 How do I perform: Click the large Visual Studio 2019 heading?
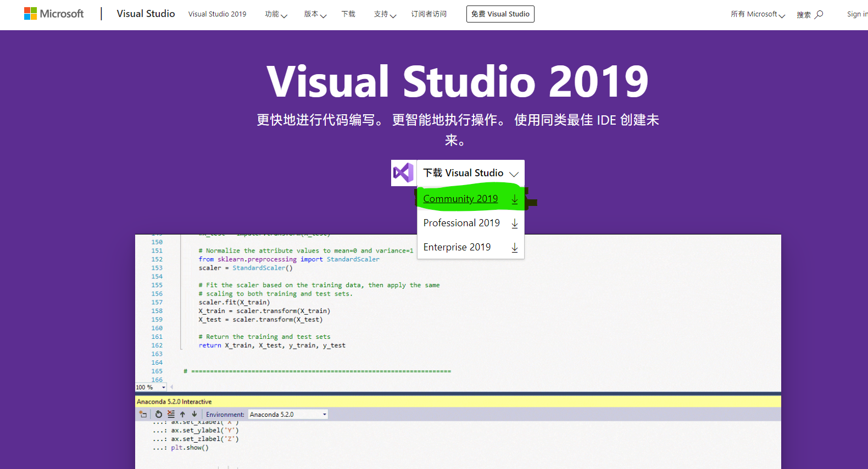[458, 82]
